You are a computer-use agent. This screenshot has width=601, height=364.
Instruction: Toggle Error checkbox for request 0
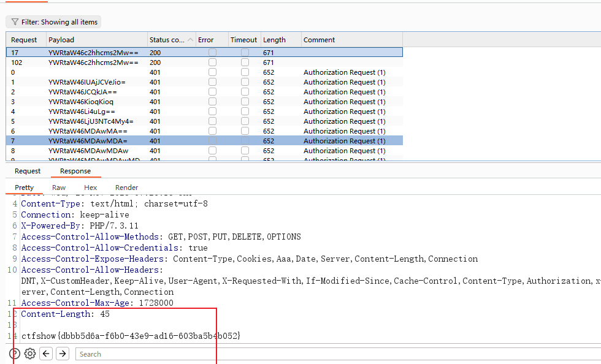pos(212,72)
